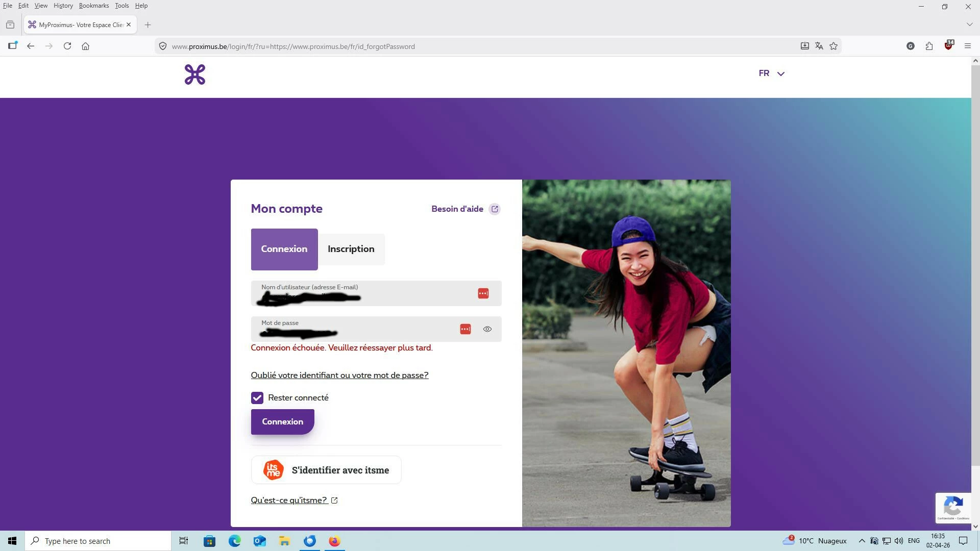Bookmark this page with the star icon
Viewport: 980px width, 551px height.
(x=834, y=46)
